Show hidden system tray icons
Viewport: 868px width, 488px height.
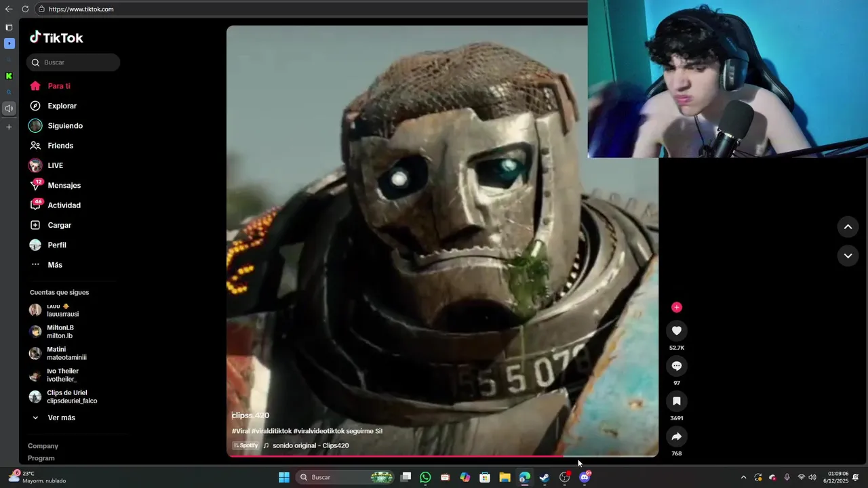743,477
